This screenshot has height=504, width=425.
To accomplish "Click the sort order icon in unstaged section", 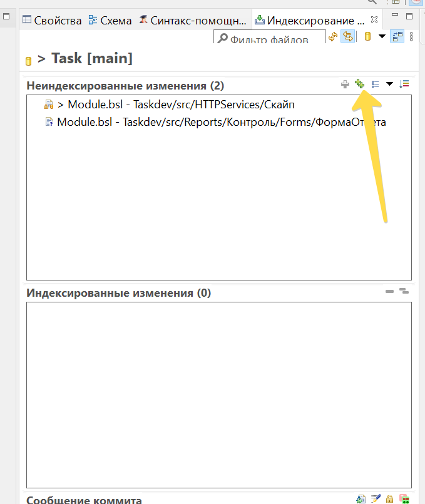I will pyautogui.click(x=404, y=85).
